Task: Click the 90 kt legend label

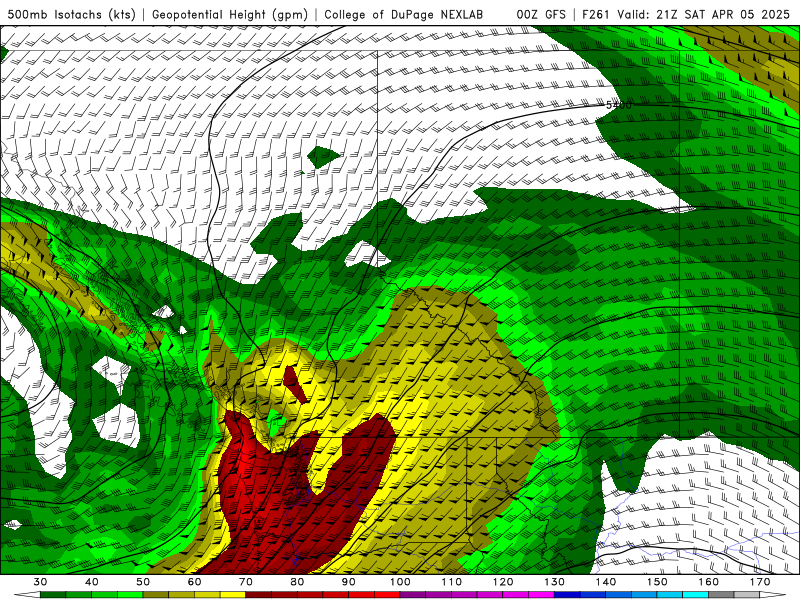Action: pyautogui.click(x=349, y=582)
